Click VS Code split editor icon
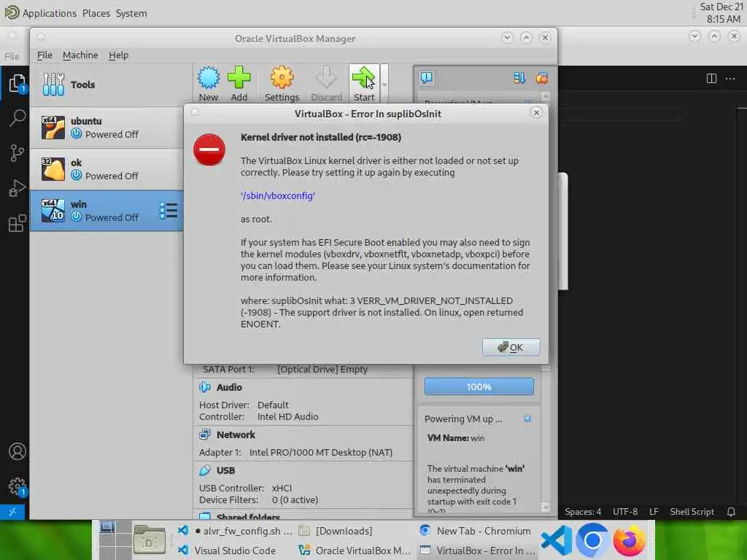Viewport: 747px width, 560px height. pos(711,78)
